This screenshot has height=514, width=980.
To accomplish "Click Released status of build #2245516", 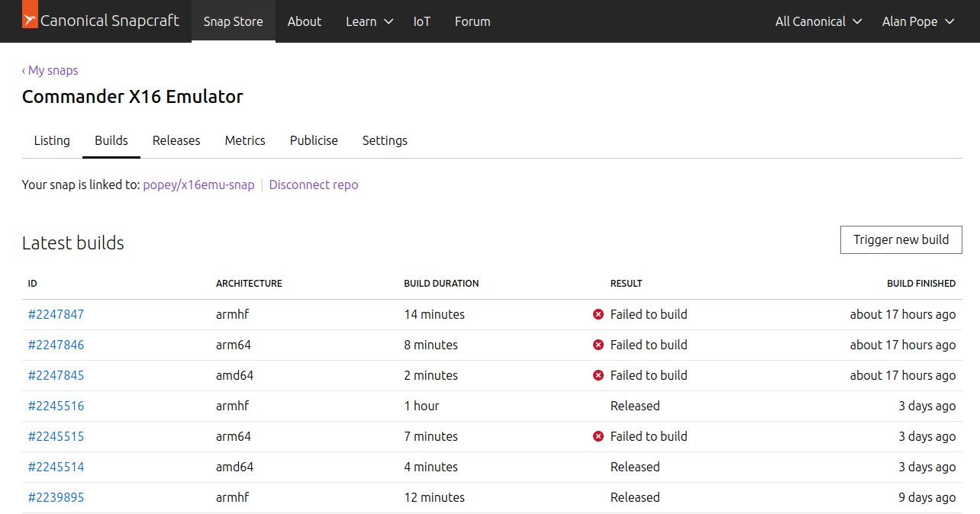I will click(x=635, y=406).
